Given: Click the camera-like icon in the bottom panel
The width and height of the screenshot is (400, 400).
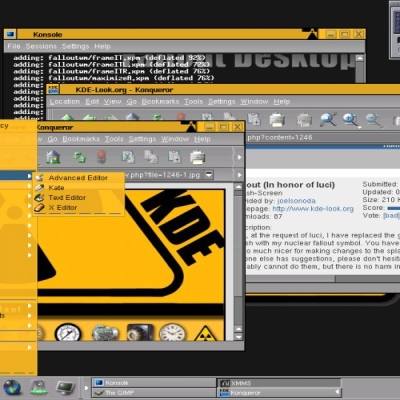Looking at the screenshot, I should [39, 387].
